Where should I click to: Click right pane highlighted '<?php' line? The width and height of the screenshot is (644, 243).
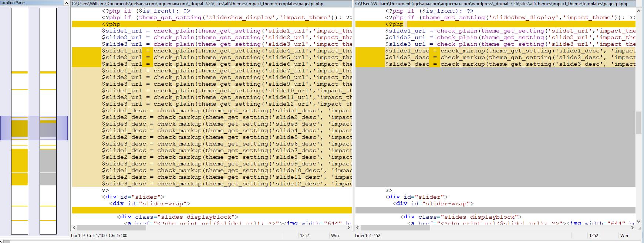[495, 24]
